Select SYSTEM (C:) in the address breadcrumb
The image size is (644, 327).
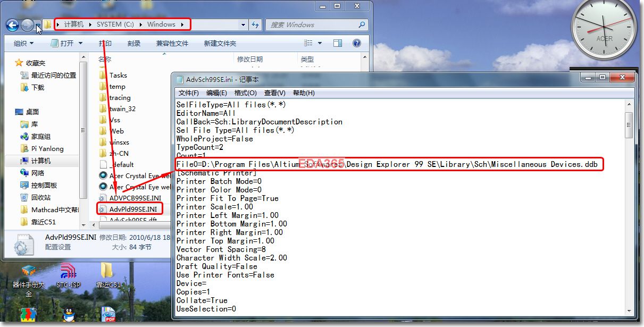tap(115, 24)
